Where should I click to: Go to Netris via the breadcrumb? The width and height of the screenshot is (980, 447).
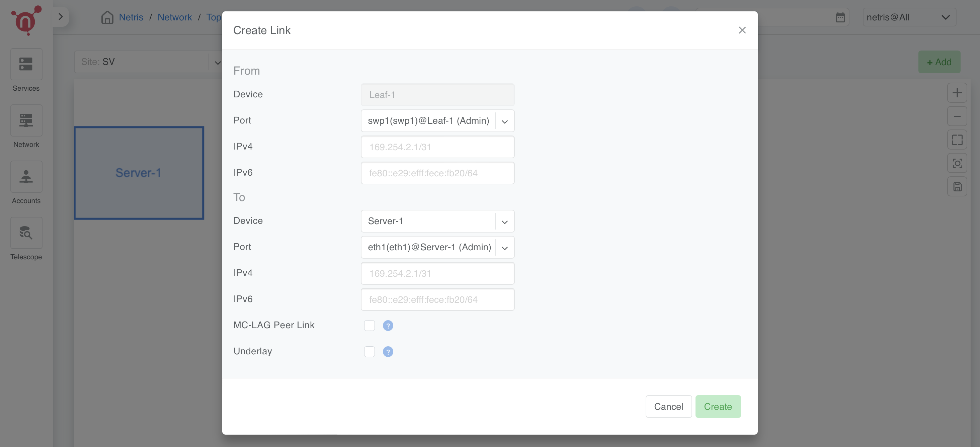[131, 17]
